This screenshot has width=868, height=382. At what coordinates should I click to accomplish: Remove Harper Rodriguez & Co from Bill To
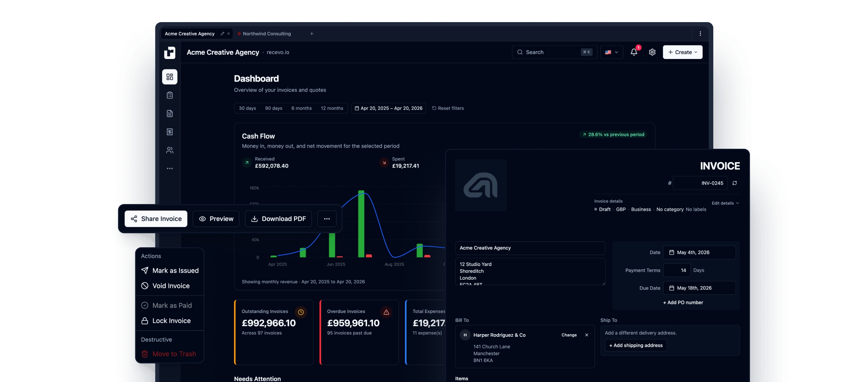tap(586, 335)
